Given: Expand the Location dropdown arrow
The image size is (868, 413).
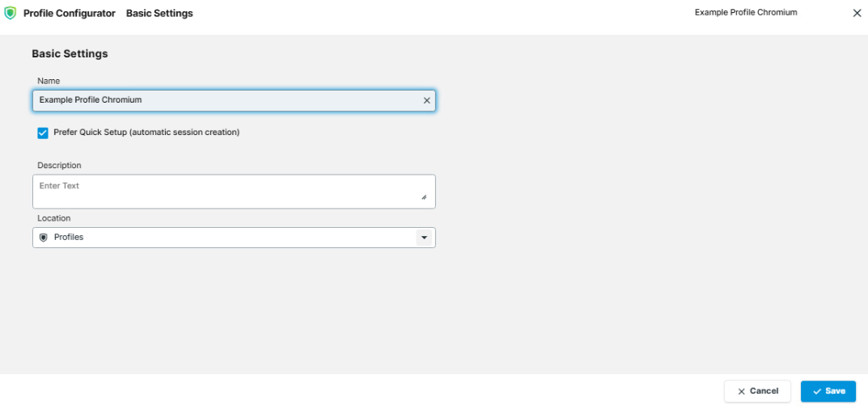Looking at the screenshot, I should point(424,238).
